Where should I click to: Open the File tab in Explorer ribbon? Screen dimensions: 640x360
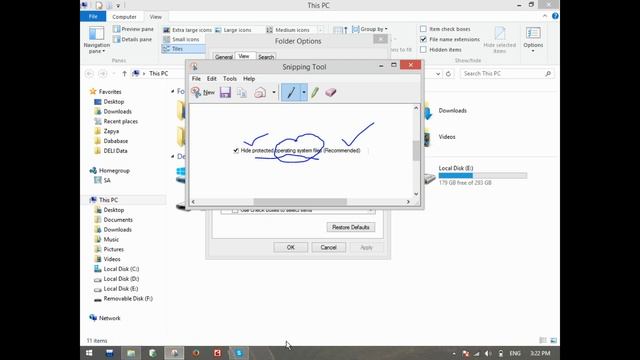coord(93,16)
